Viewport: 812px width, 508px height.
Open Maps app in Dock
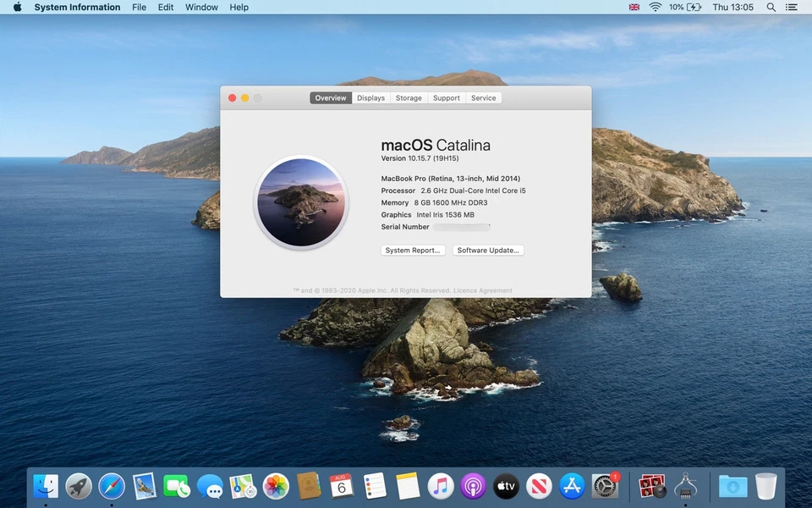(x=243, y=487)
